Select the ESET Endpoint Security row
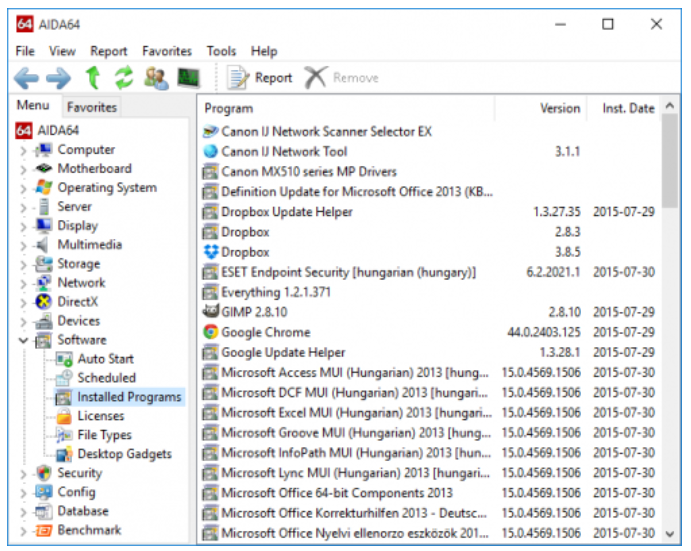 click(429, 272)
